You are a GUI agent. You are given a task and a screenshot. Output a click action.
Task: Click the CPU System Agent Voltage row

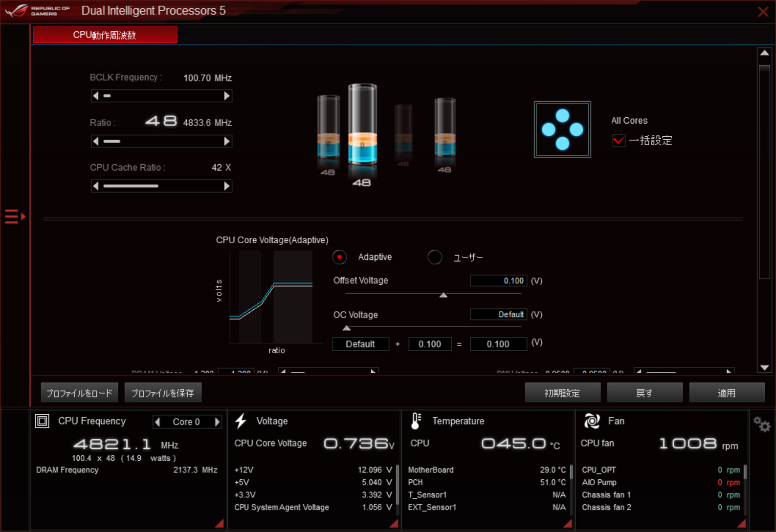(x=313, y=507)
